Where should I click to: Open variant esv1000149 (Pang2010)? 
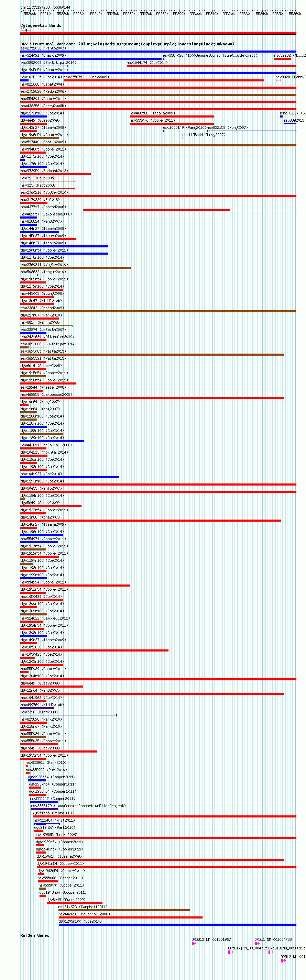185,128
